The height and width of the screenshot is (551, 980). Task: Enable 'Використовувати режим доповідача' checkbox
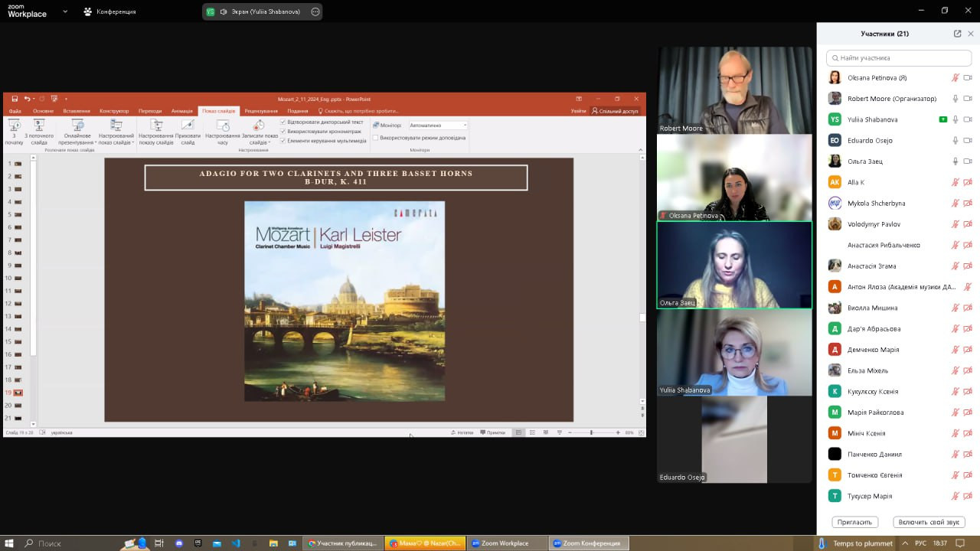pos(375,138)
